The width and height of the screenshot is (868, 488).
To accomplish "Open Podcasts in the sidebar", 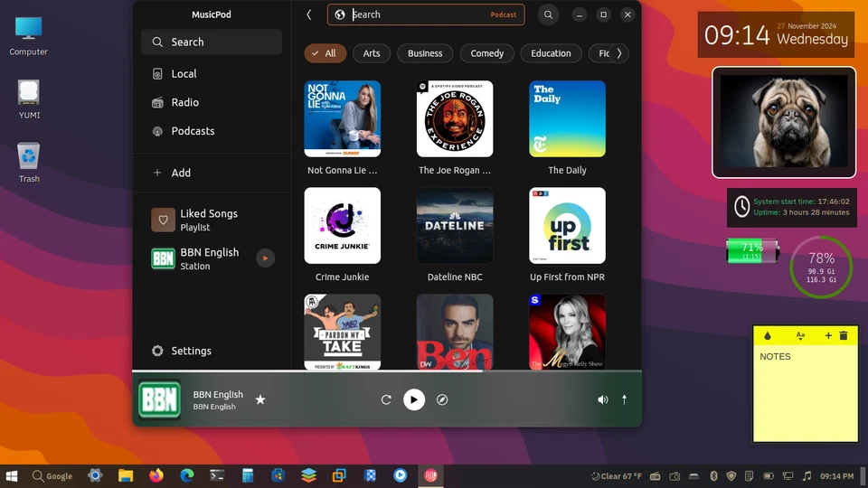I will 193,131.
